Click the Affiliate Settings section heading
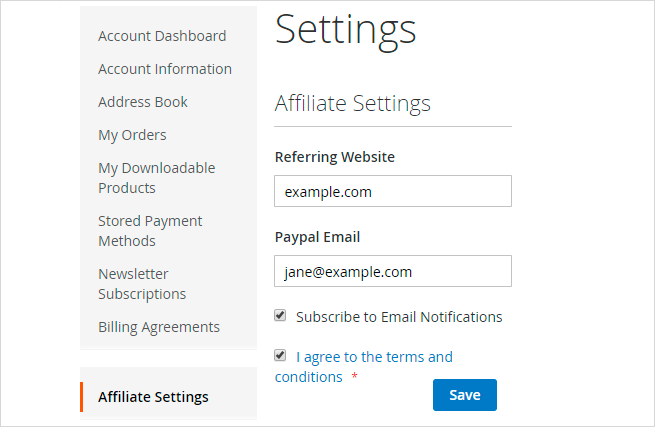 pos(352,103)
